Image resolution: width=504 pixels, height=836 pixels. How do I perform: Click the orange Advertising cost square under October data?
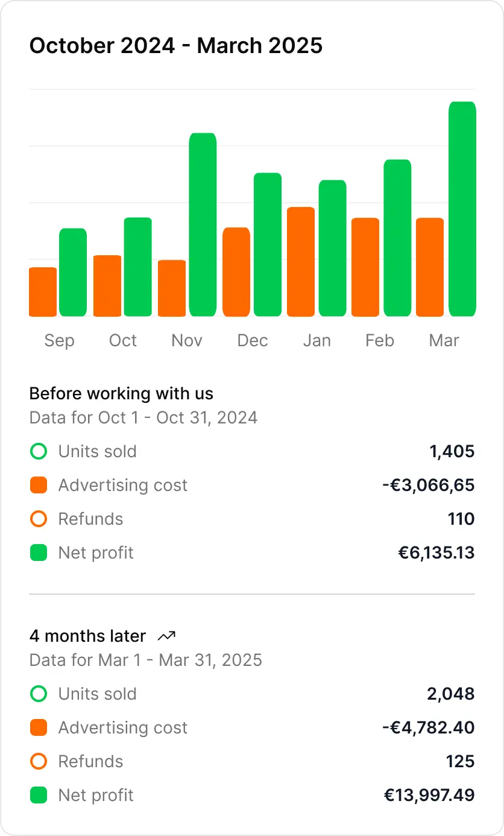(39, 485)
